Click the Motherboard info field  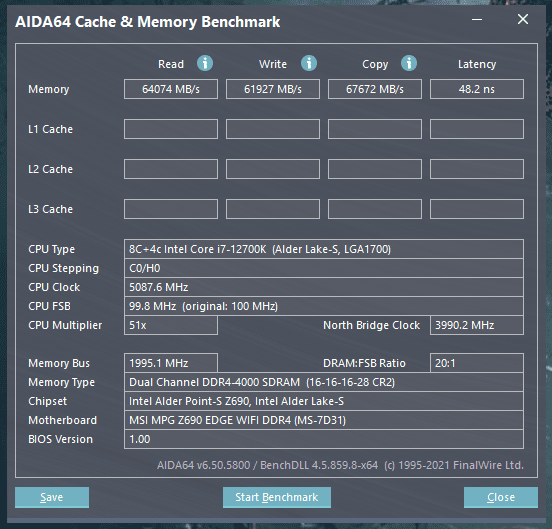(324, 420)
